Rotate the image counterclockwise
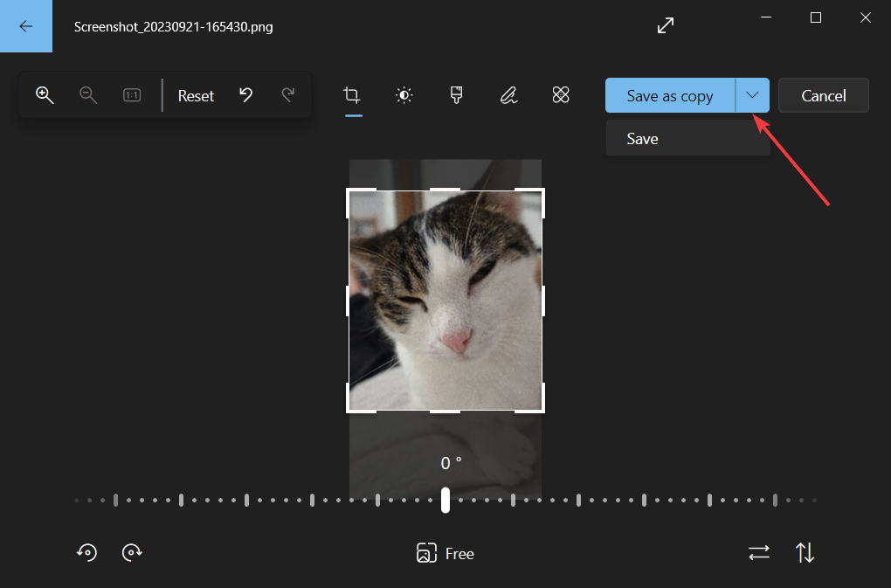This screenshot has height=588, width=891. [x=86, y=552]
